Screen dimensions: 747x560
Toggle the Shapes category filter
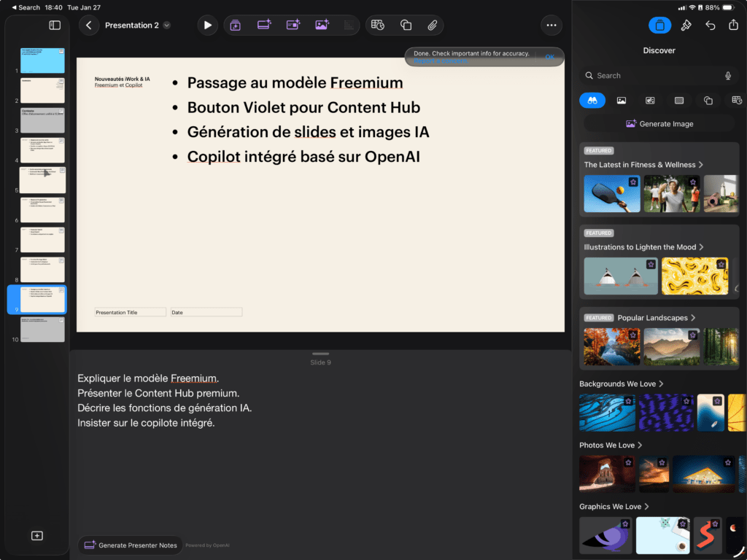(x=708, y=100)
